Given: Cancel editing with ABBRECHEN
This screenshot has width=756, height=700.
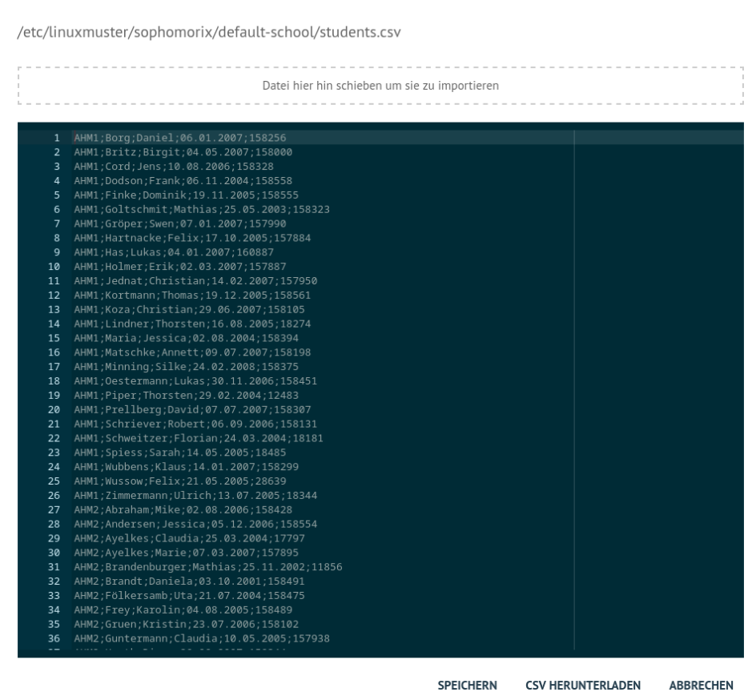Looking at the screenshot, I should 701,685.
